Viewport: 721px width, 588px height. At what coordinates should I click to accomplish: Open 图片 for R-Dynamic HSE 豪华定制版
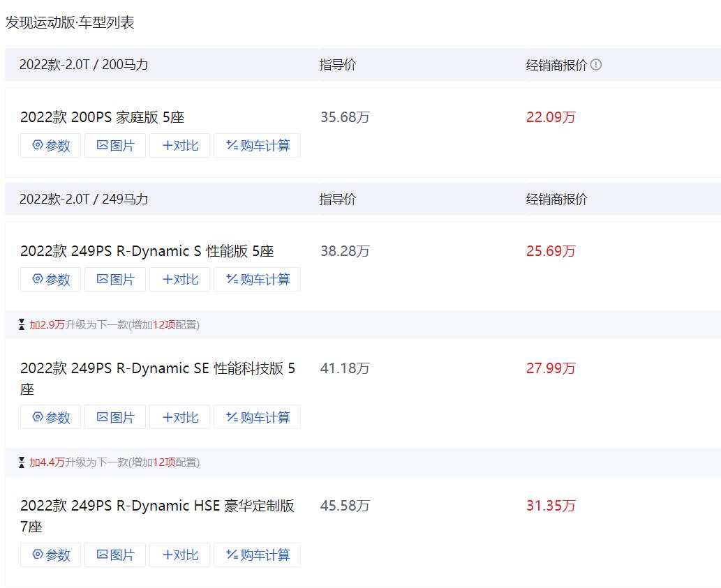tap(114, 555)
